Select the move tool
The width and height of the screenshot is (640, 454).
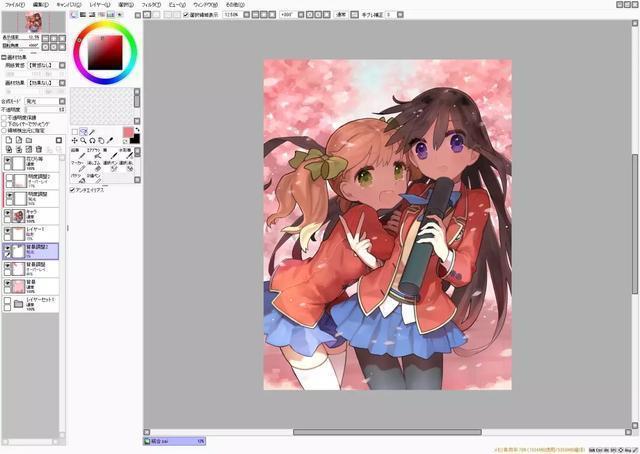coord(75,140)
